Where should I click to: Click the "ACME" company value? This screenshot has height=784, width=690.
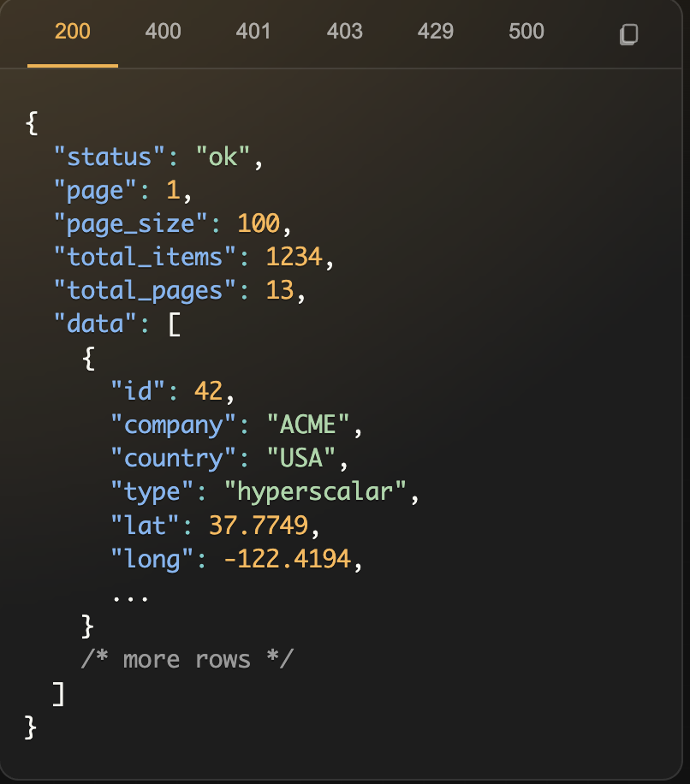308,425
